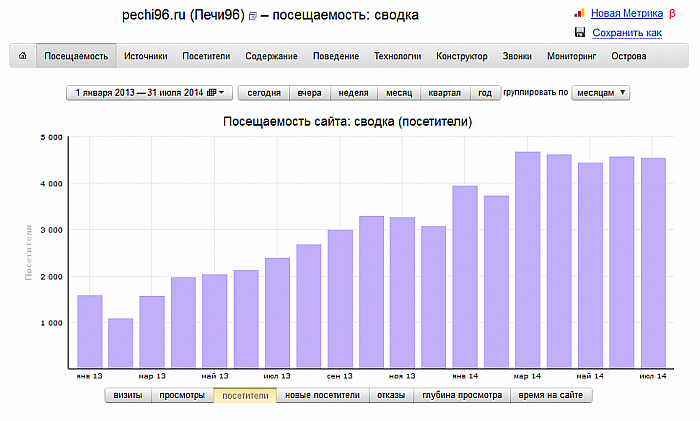
Task: Set period to месяц
Action: coord(399,92)
